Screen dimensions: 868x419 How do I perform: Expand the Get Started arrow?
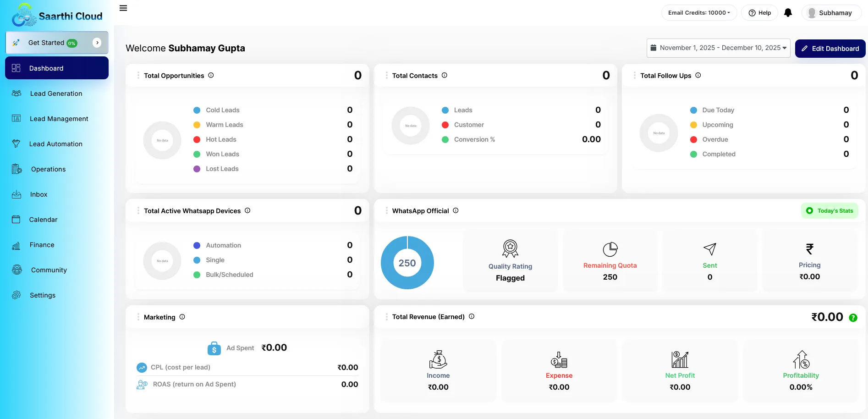tap(97, 43)
